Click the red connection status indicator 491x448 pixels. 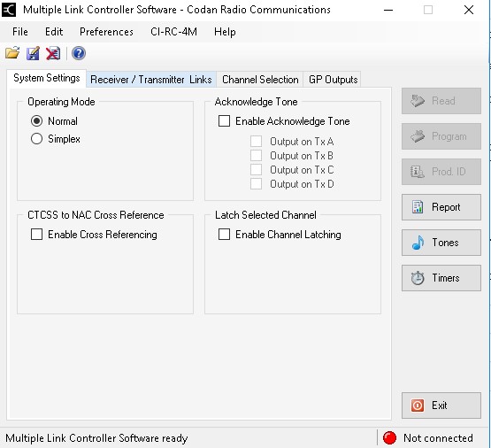pyautogui.click(x=389, y=437)
